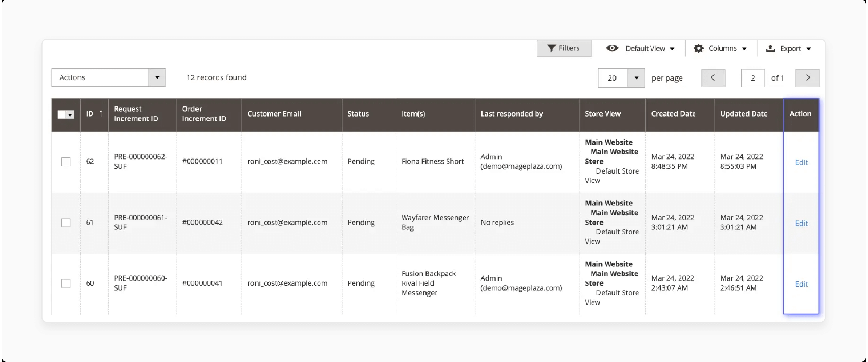Click order number #000000041

(x=202, y=283)
